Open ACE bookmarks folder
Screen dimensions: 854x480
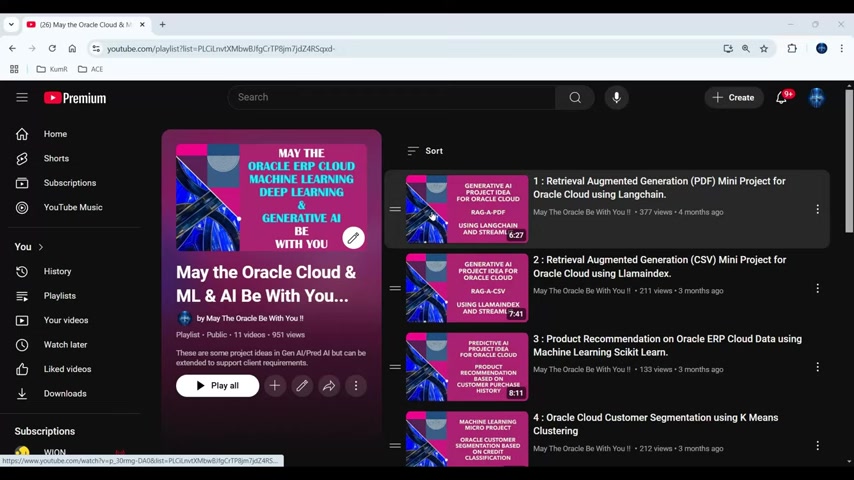coord(90,69)
